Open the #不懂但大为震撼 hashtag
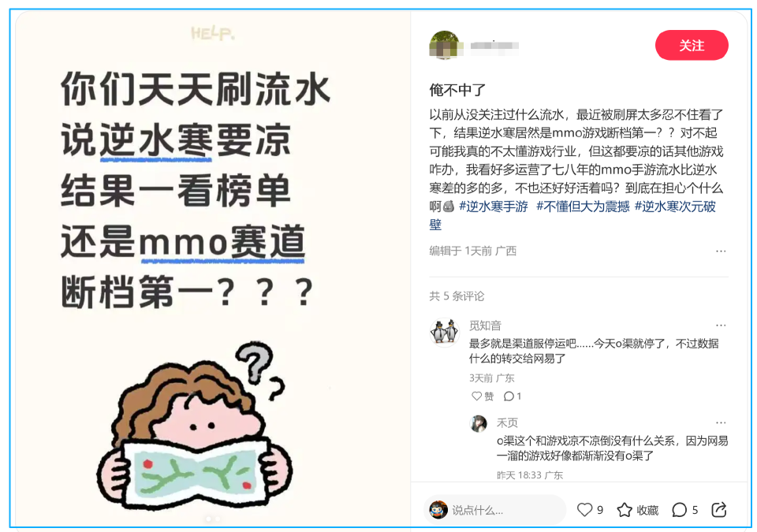The image size is (757, 532). click(583, 206)
